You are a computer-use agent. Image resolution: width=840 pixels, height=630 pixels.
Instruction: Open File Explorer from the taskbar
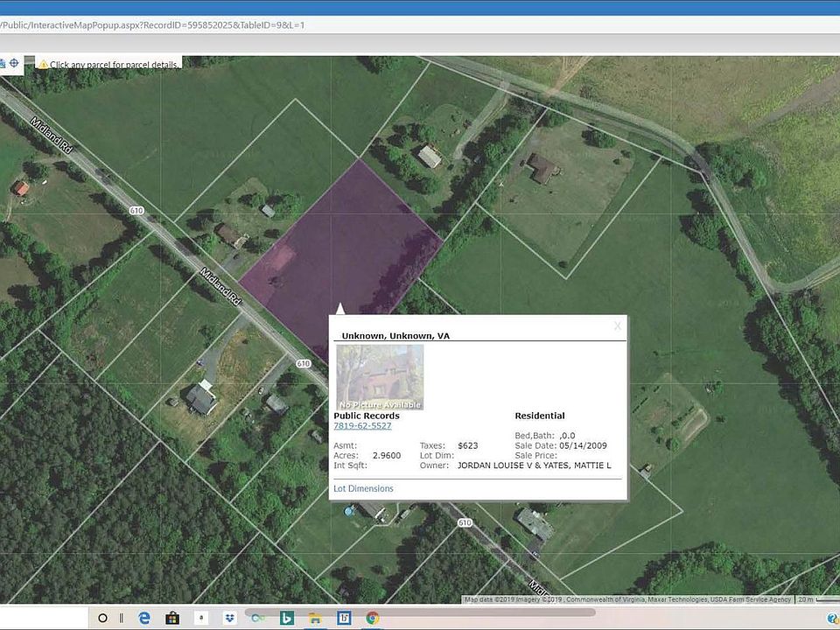[x=315, y=619]
